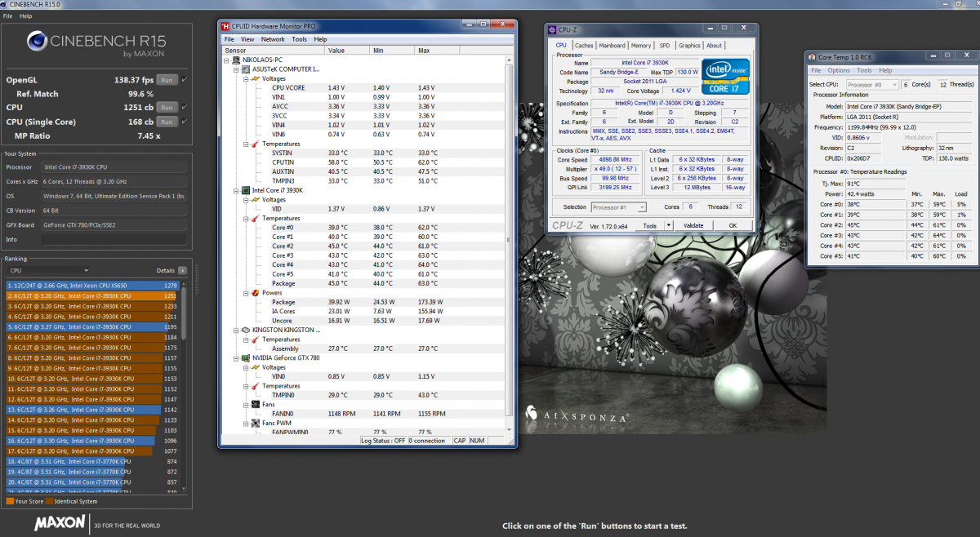Click the HWMonitor vertical scrollbar
Screen dimensions: 980x537
(510, 245)
